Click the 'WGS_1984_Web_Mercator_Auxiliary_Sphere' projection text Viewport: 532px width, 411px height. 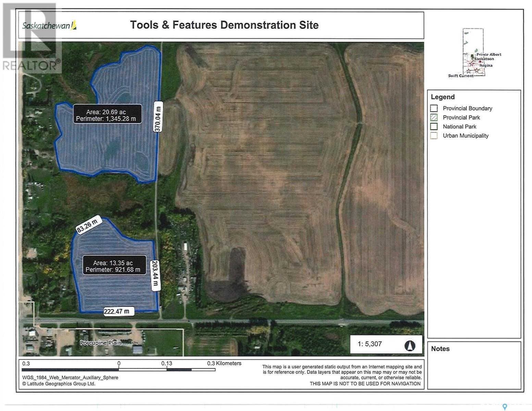point(70,377)
